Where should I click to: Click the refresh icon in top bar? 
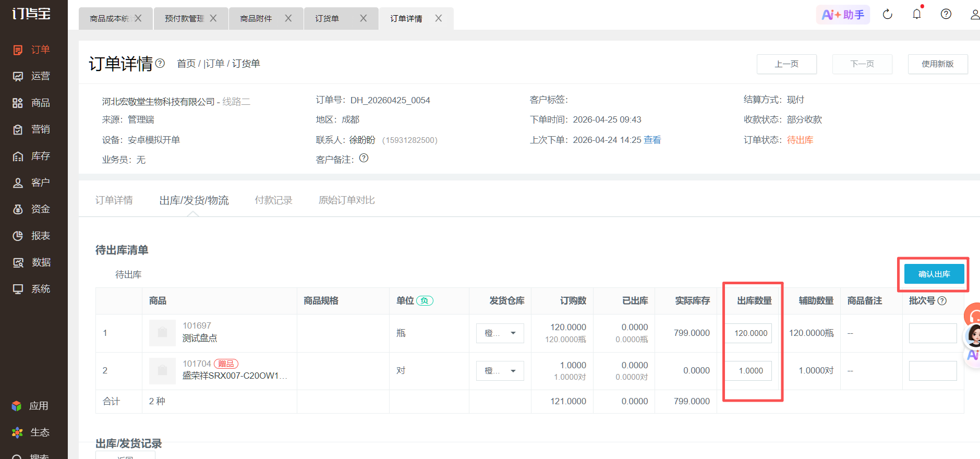(x=888, y=15)
